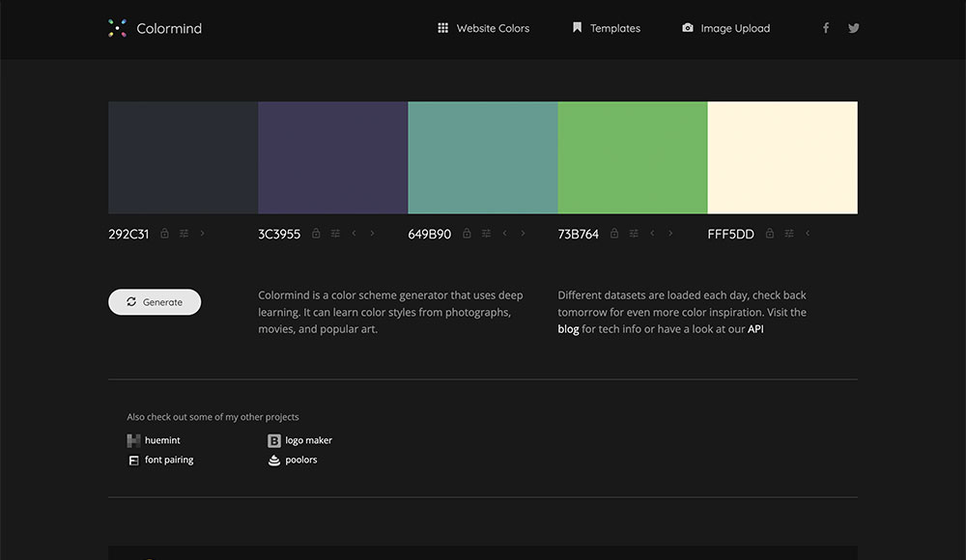The image size is (966, 560).
Task: Select the green 73B764 swatch
Action: (633, 156)
